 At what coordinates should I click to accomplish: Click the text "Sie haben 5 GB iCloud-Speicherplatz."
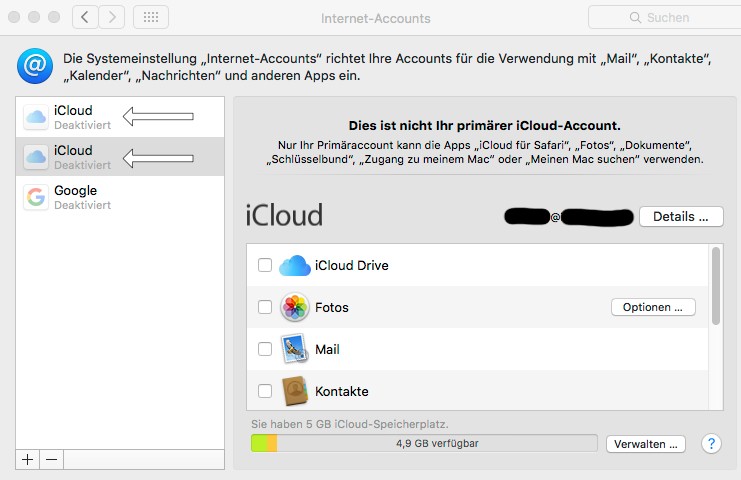[350, 424]
